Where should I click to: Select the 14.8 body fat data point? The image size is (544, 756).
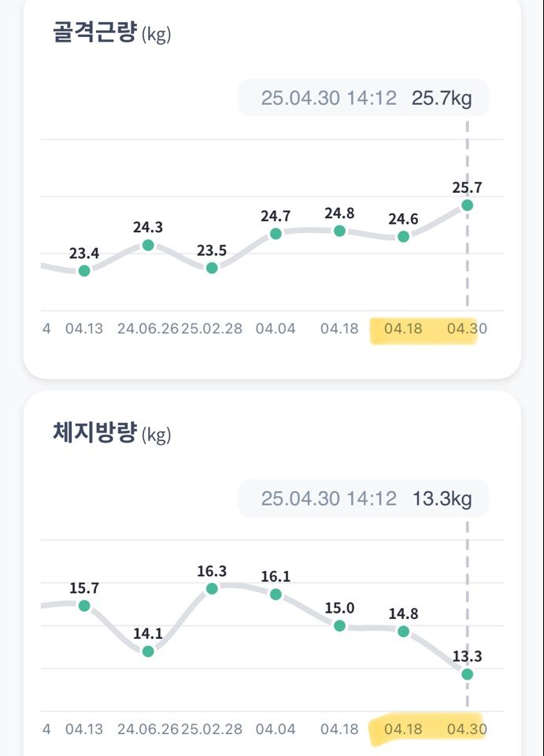pos(403,632)
